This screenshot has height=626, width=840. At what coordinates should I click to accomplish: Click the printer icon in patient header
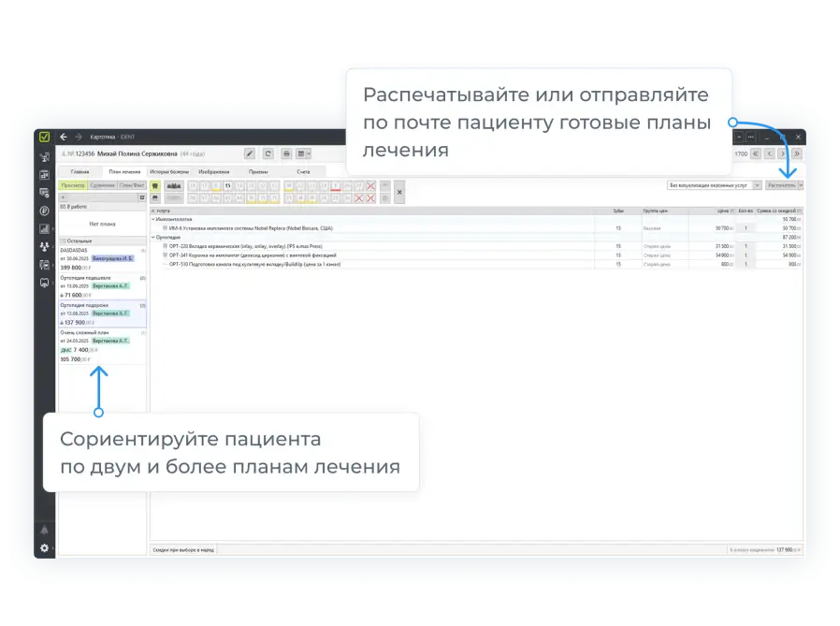coord(287,153)
